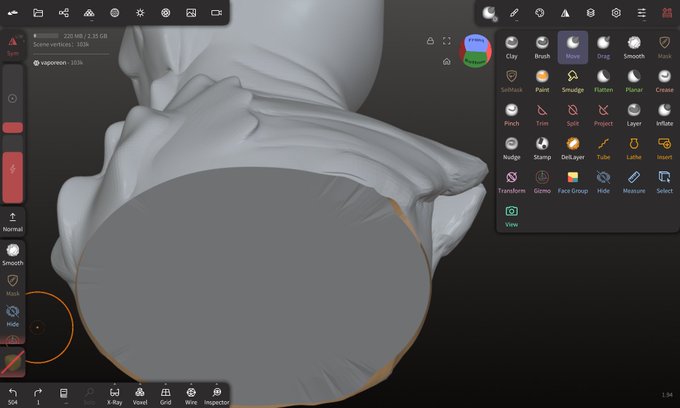This screenshot has height=408, width=680.
Task: Select the Insert tool
Action: click(664, 148)
